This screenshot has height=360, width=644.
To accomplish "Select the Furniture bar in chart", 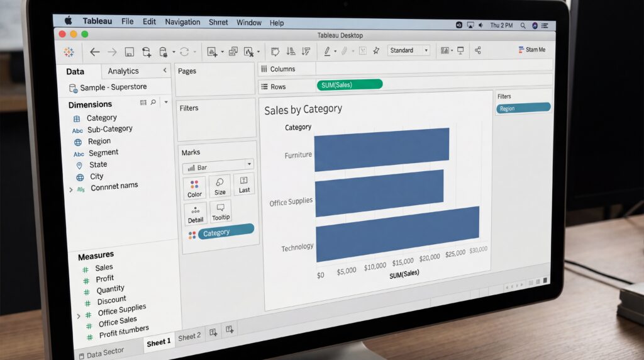I will tap(382, 150).
